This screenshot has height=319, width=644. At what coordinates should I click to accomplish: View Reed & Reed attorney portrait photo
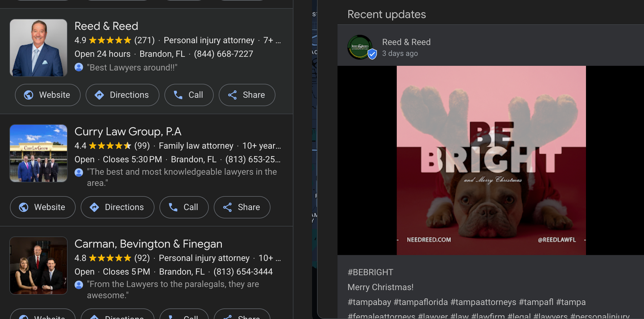(39, 48)
